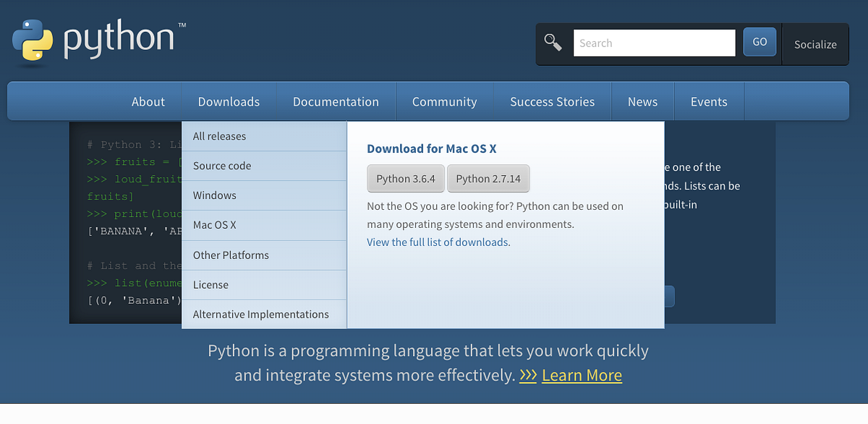Open the Community menu

(x=444, y=101)
